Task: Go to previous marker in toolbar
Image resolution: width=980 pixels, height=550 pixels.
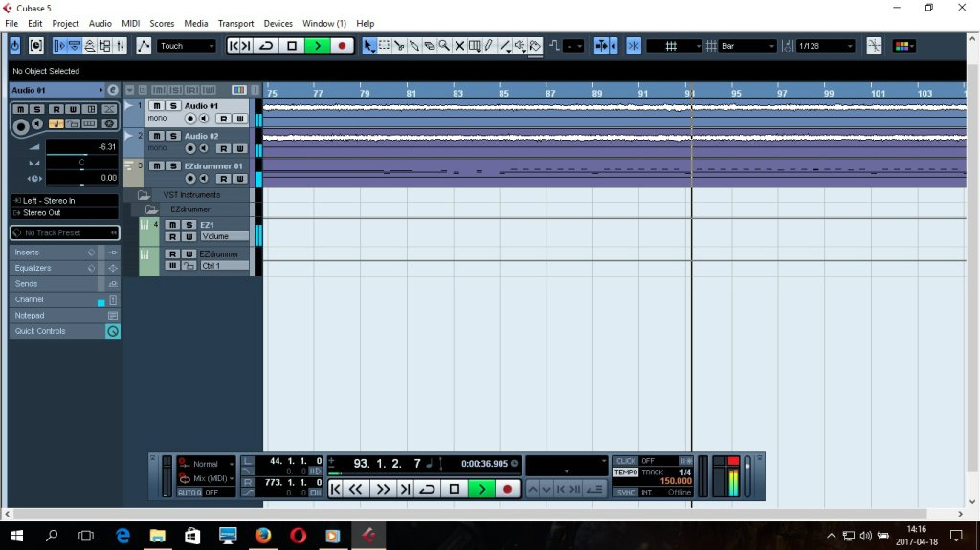Action: tap(234, 46)
